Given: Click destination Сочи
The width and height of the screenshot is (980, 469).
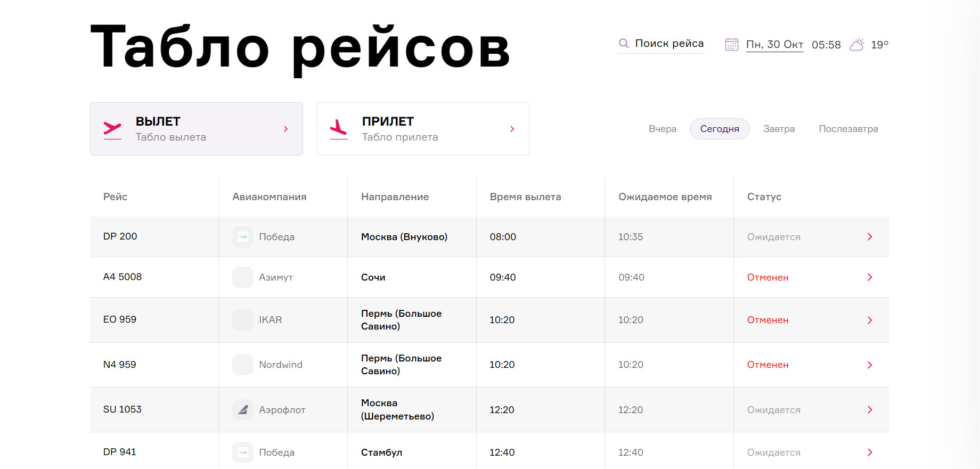Looking at the screenshot, I should coord(373,277).
